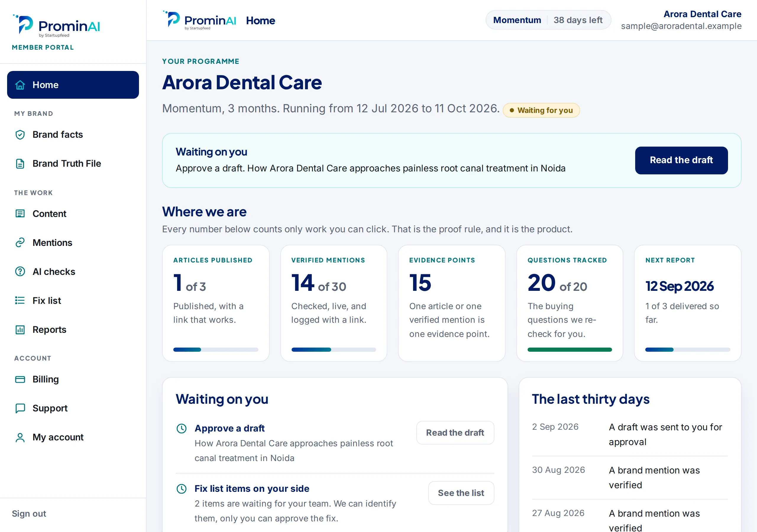The image size is (757, 532).
Task: Open My account settings
Action: pos(73,437)
